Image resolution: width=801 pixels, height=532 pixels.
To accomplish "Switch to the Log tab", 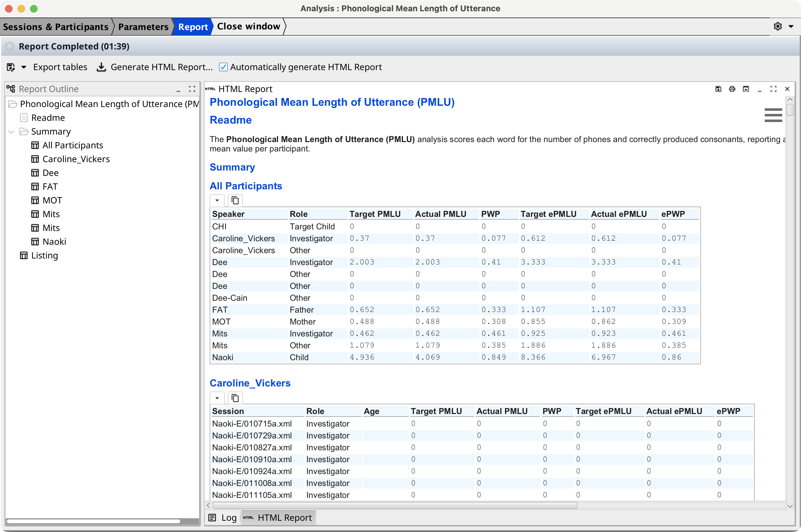I will pyautogui.click(x=223, y=518).
